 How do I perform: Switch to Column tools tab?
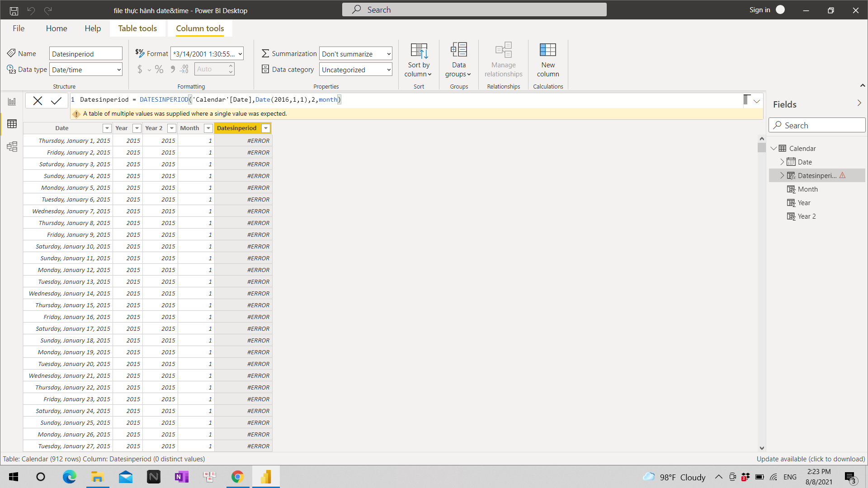(x=200, y=28)
